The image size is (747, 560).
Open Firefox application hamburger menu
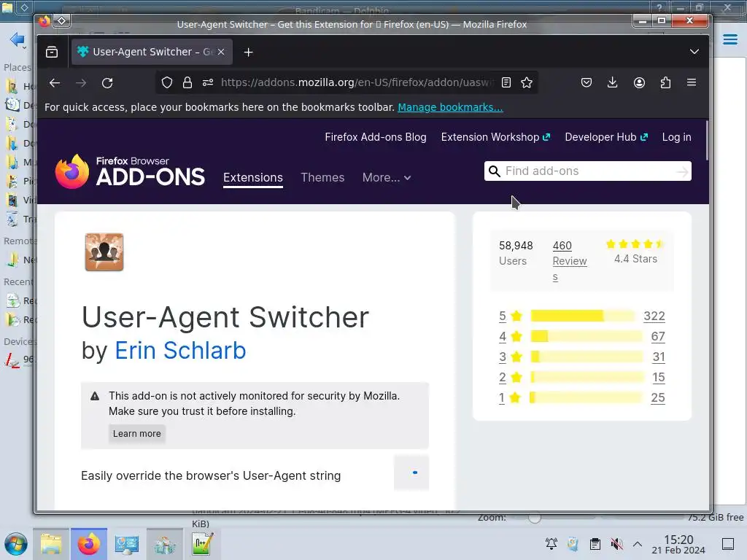click(692, 83)
